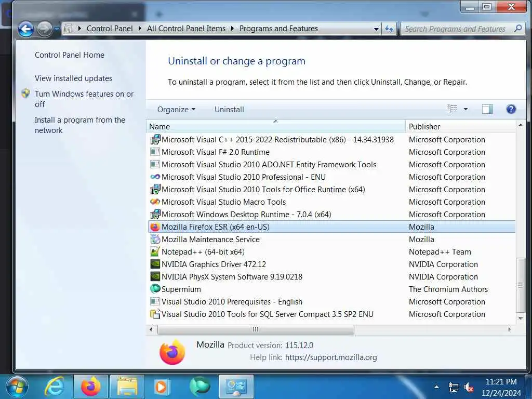
Task: Open the support.mozilla.org help link
Action: (x=331, y=357)
